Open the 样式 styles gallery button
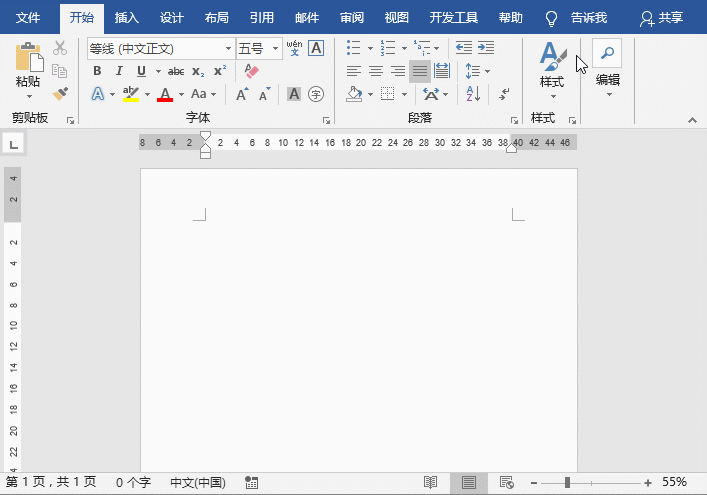Viewport: 707px width, 495px height. coord(552,66)
